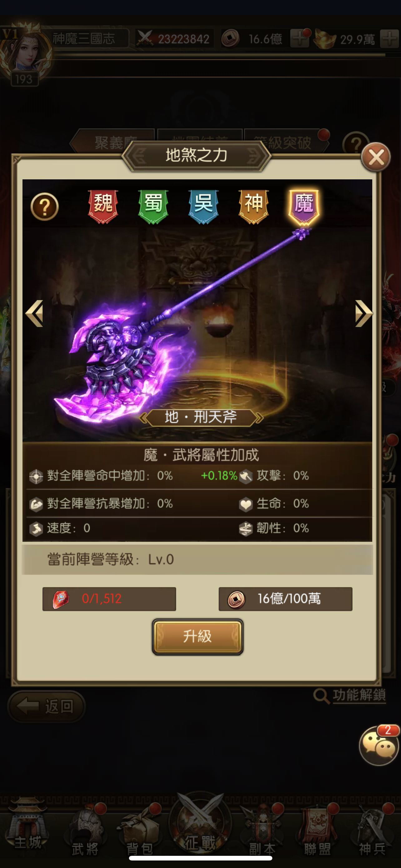The height and width of the screenshot is (868, 401).
Task: Tap the red gem material cost 0/1,512
Action: [109, 599]
